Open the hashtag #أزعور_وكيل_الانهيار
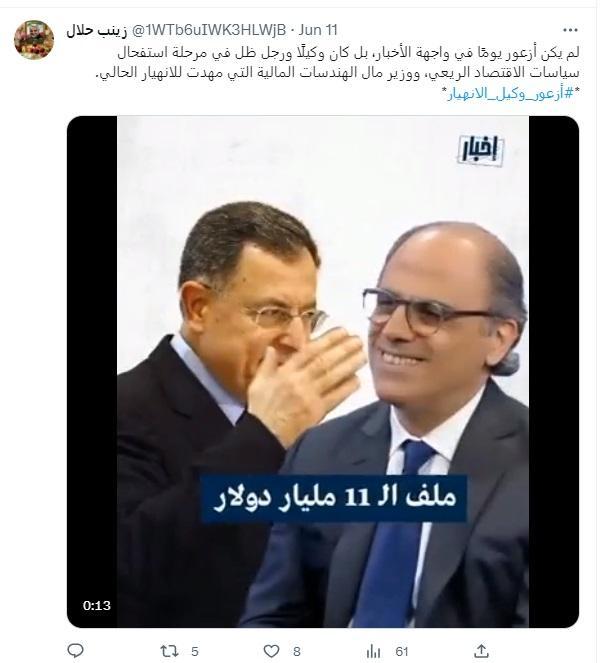609x663 pixels. (x=510, y=93)
